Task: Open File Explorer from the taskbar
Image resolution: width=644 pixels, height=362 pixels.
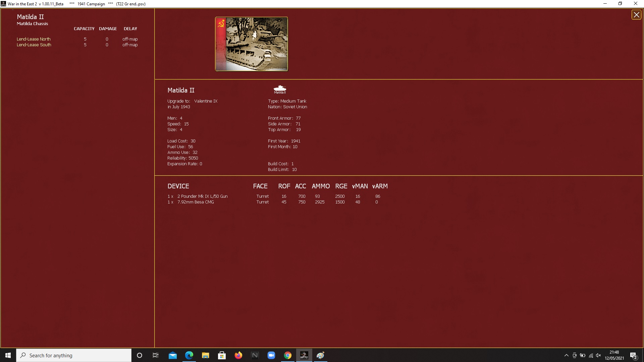Action: pyautogui.click(x=205, y=355)
